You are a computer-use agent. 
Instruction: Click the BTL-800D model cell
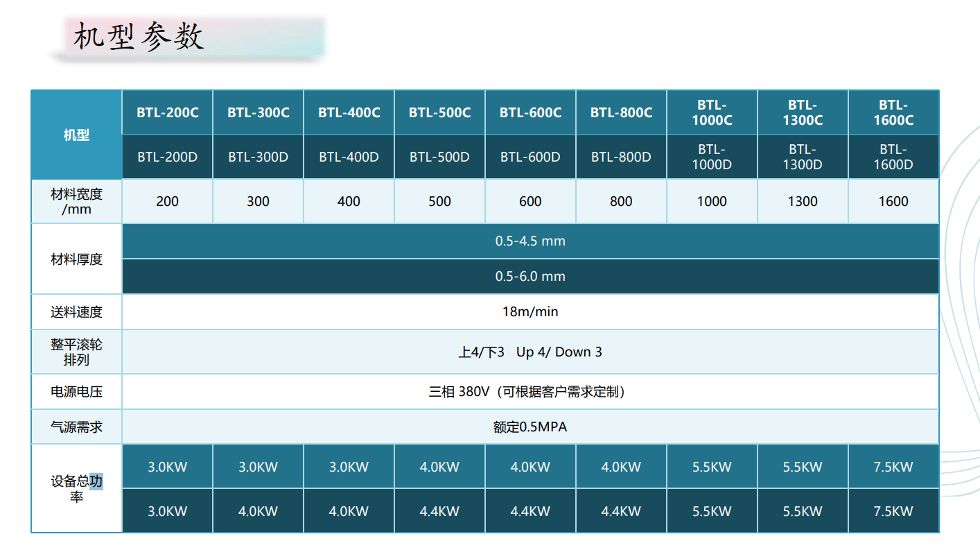tap(621, 157)
